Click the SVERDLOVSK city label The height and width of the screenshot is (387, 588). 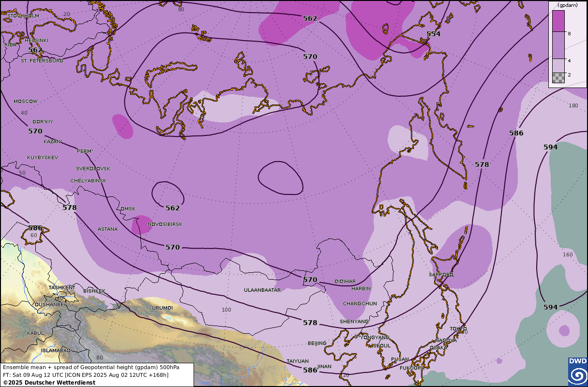93,168
